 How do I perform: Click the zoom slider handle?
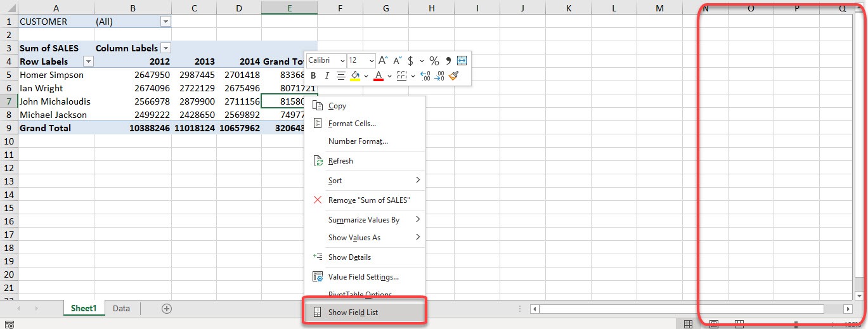(795, 325)
